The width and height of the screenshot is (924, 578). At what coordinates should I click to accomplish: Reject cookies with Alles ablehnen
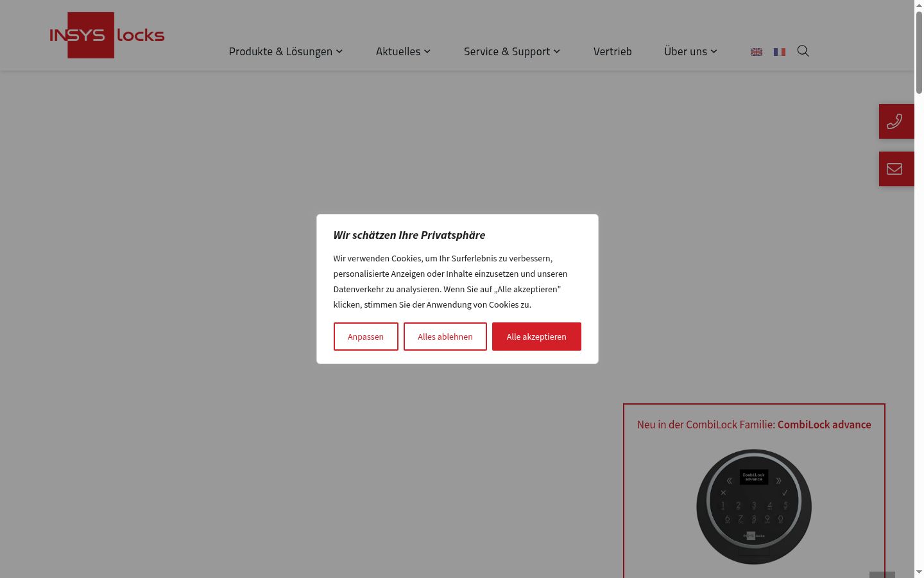point(445,337)
